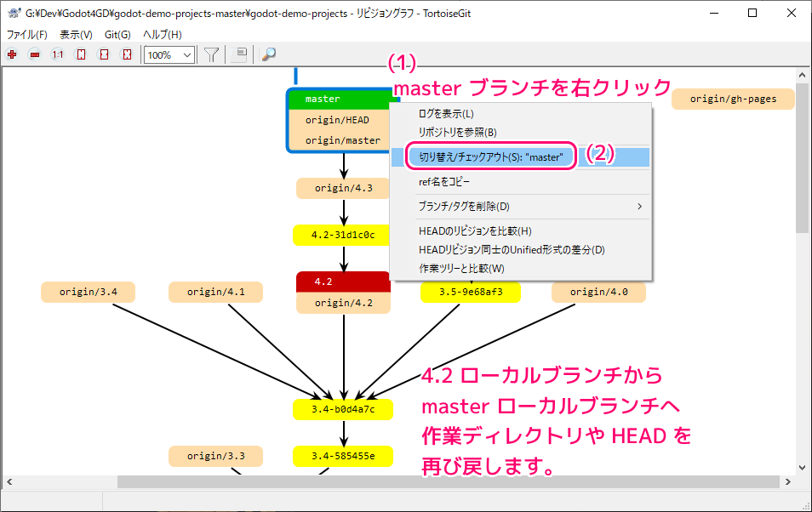Reset zoom with the 1:1 icon
This screenshot has height=512, width=812.
pos(58,54)
